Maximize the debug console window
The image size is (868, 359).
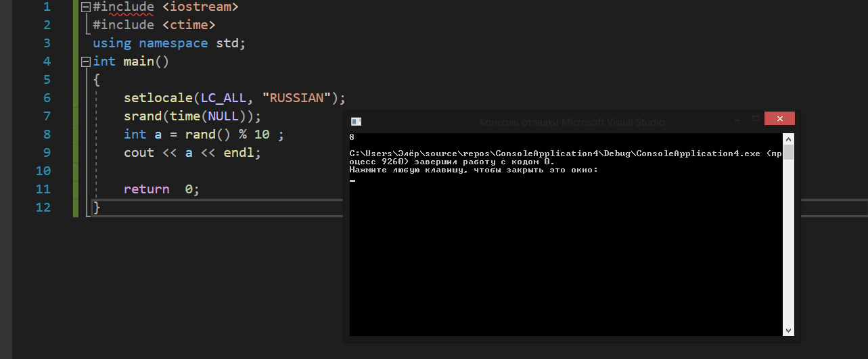756,119
